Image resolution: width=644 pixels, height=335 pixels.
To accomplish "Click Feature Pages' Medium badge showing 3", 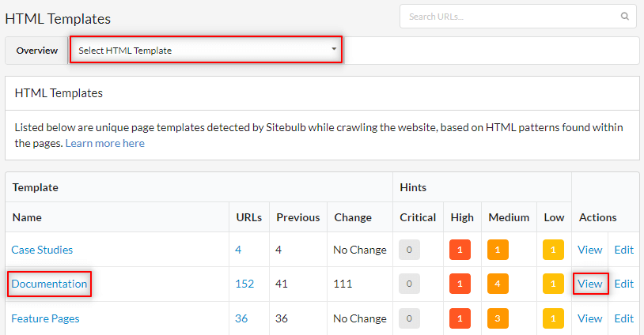I will 498,318.
